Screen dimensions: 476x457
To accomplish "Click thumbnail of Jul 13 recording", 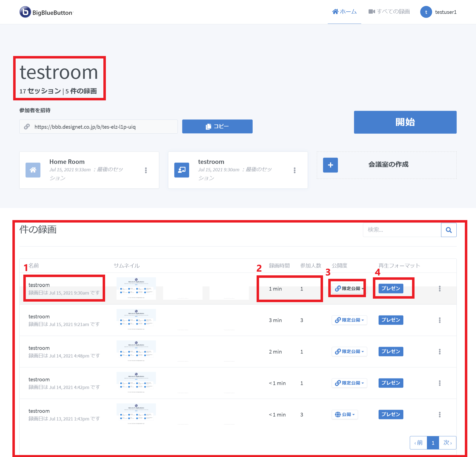I will pos(136,414).
